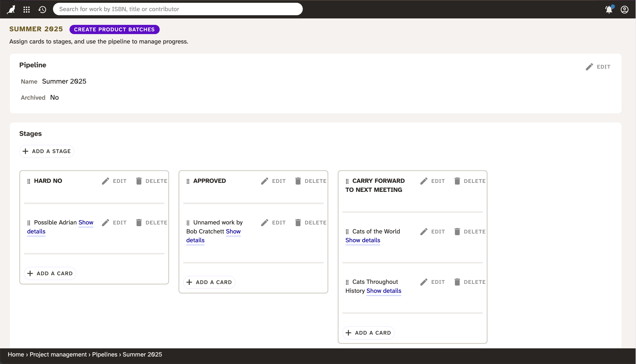Screen dimensions: 636x364
Task: Open the user account profile icon
Action: click(x=624, y=9)
